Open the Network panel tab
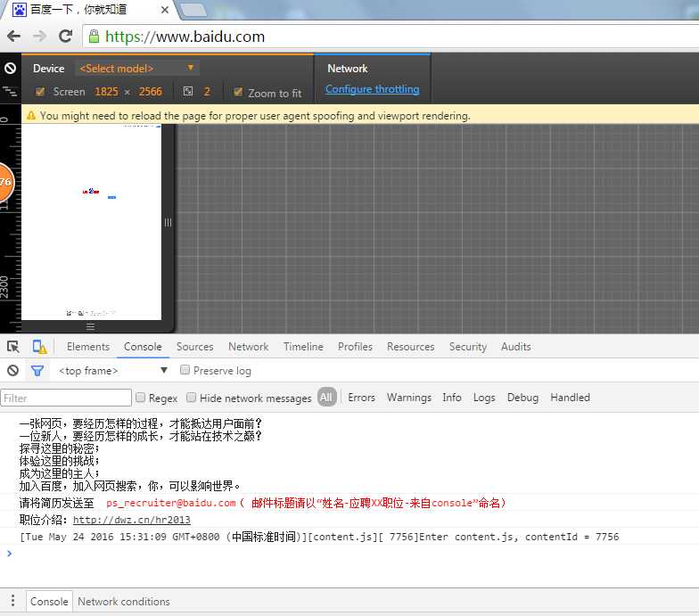 coord(248,346)
